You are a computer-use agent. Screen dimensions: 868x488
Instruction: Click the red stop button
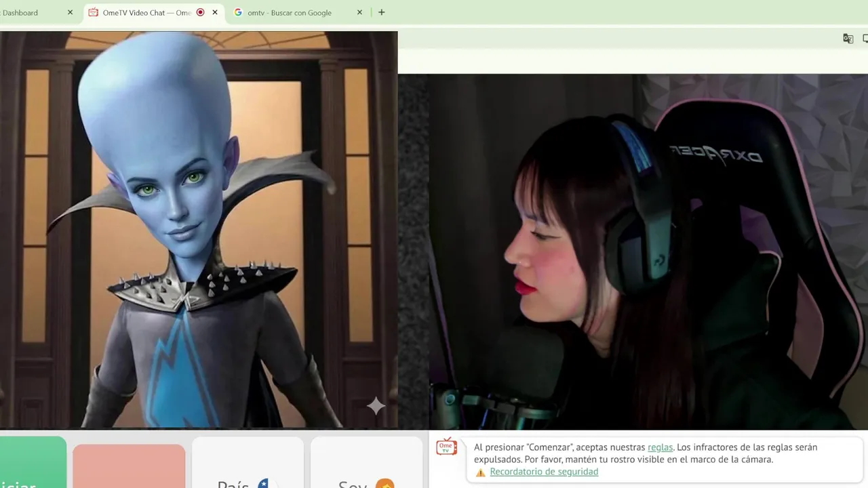129,466
